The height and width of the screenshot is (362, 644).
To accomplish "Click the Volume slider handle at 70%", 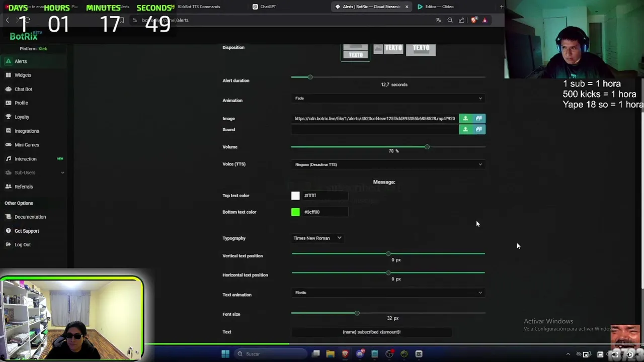I will tap(427, 147).
